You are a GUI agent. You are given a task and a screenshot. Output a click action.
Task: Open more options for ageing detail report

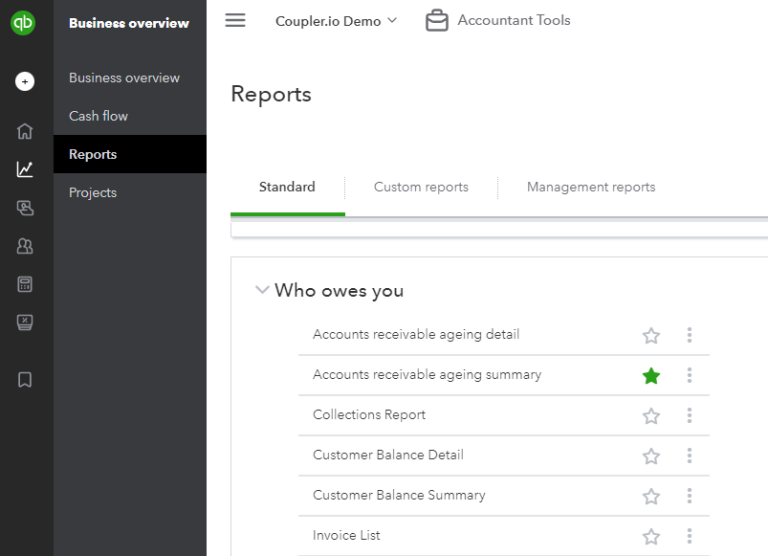(x=689, y=335)
